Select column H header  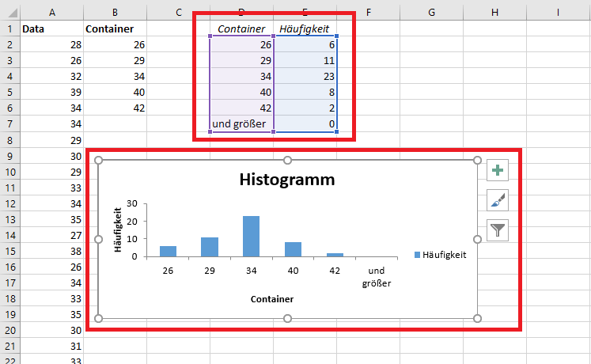click(x=495, y=13)
